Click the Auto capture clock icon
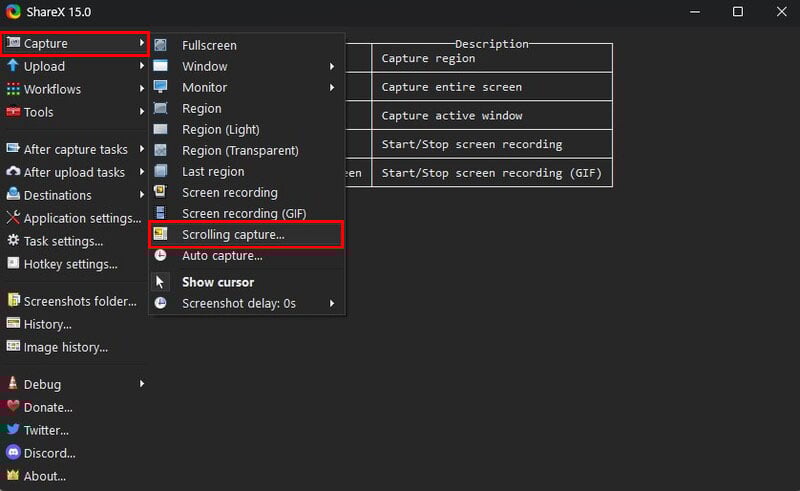The image size is (800, 491). (x=160, y=255)
